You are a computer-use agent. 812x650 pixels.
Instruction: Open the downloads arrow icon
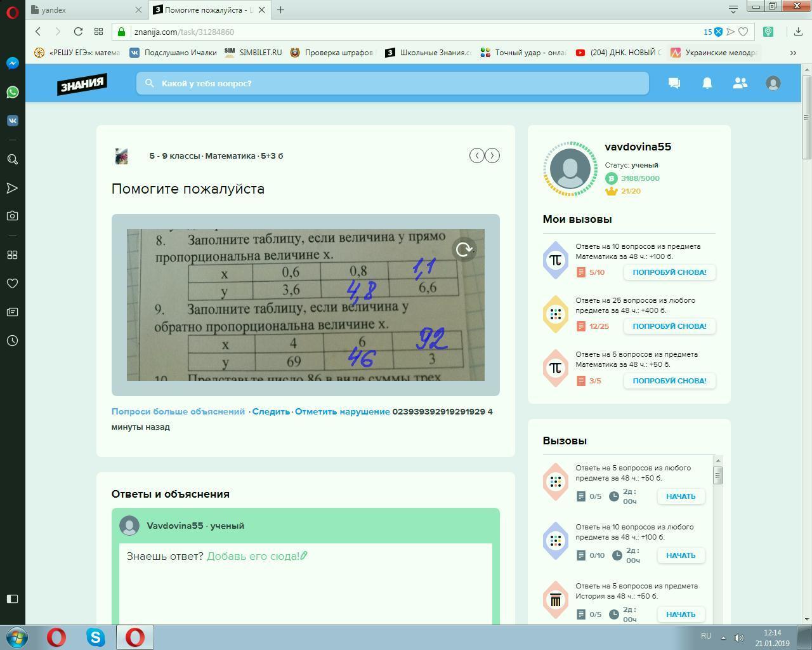point(798,31)
